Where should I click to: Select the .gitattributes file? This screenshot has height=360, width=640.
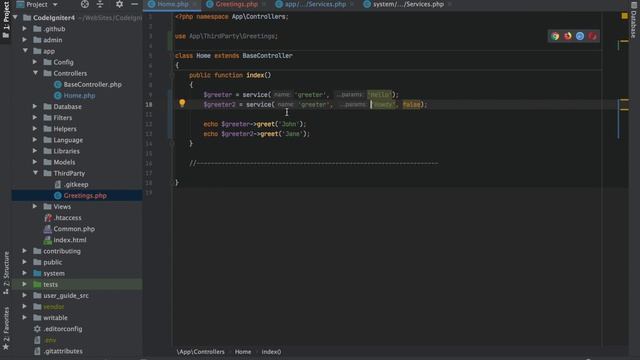[63, 351]
